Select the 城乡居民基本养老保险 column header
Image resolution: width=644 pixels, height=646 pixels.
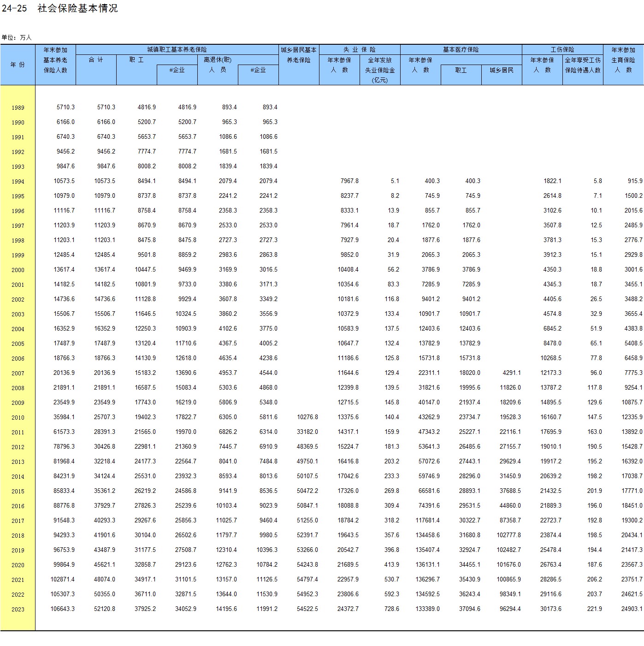pos(299,55)
